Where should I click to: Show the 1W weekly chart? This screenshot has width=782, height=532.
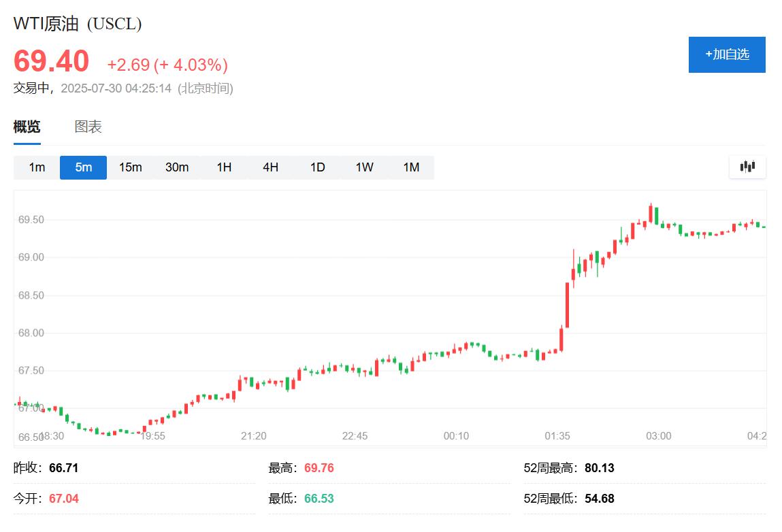point(364,167)
